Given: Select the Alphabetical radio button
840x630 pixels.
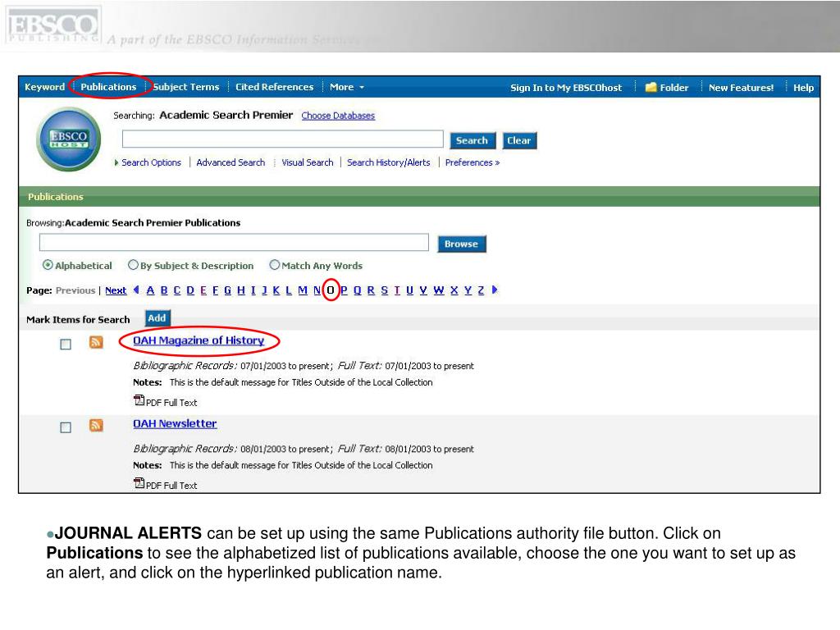Looking at the screenshot, I should [x=48, y=265].
